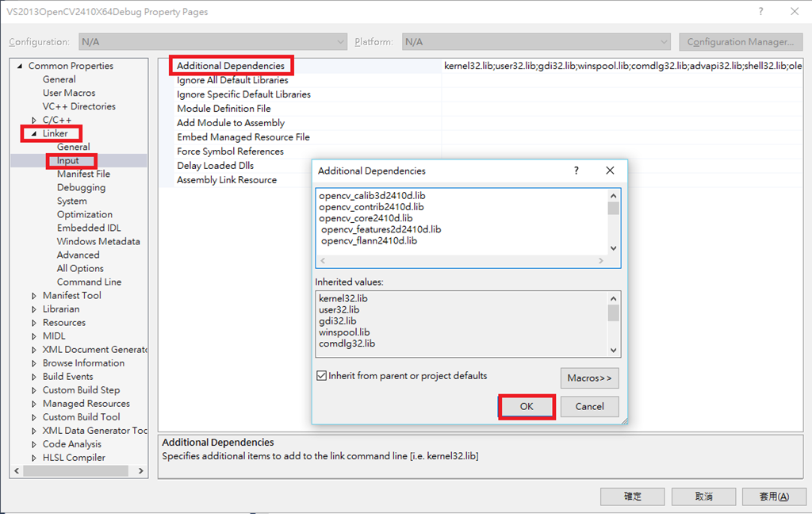
Task: Collapse the Common Properties tree node
Action: click(x=20, y=66)
